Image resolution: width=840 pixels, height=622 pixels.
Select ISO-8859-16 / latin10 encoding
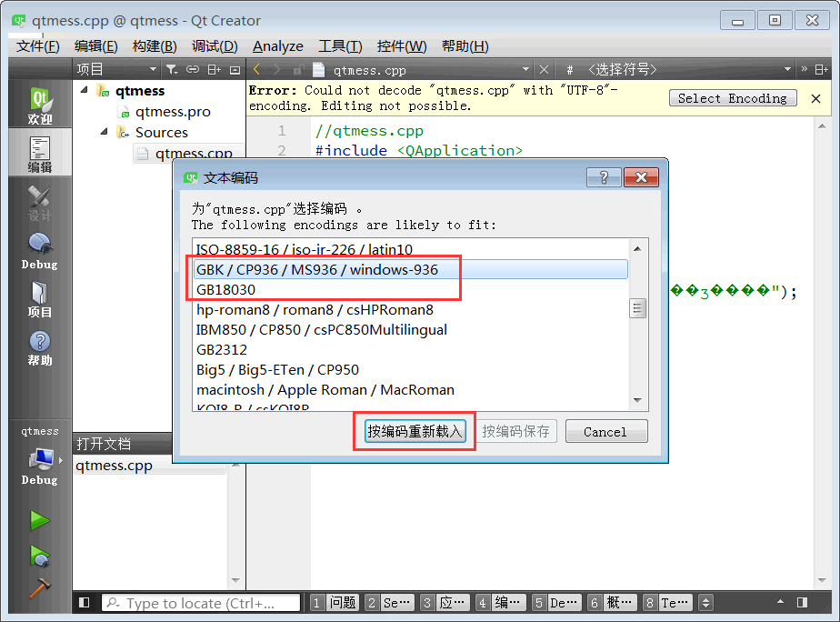pyautogui.click(x=410, y=249)
